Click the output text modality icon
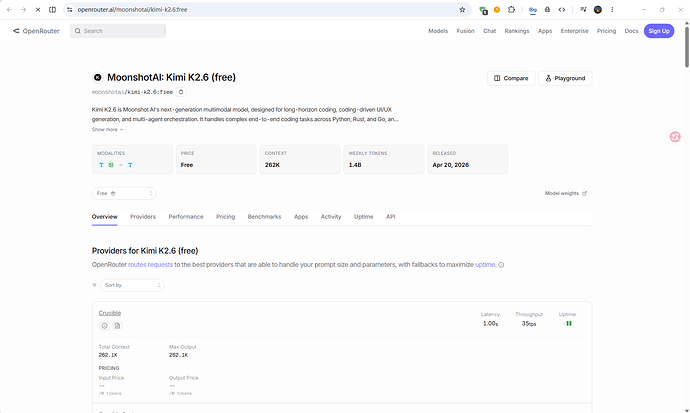The height and width of the screenshot is (413, 690). (130, 165)
